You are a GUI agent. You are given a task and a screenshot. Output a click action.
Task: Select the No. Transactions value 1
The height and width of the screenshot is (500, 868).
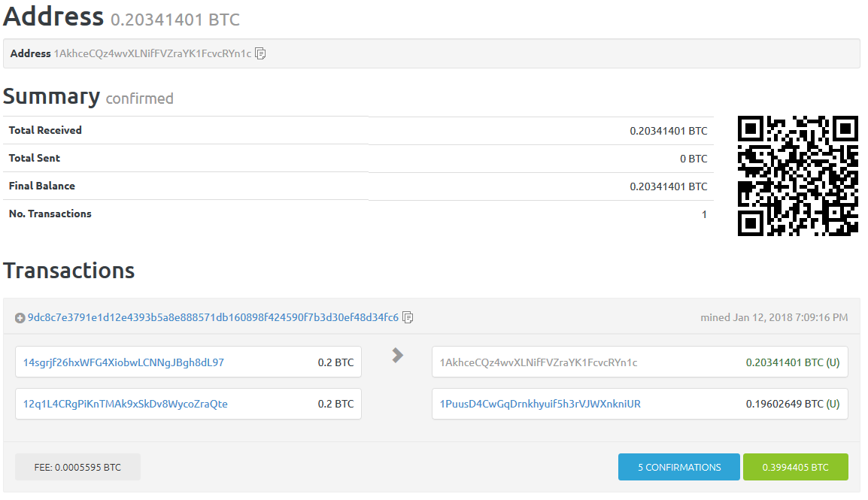click(x=704, y=214)
